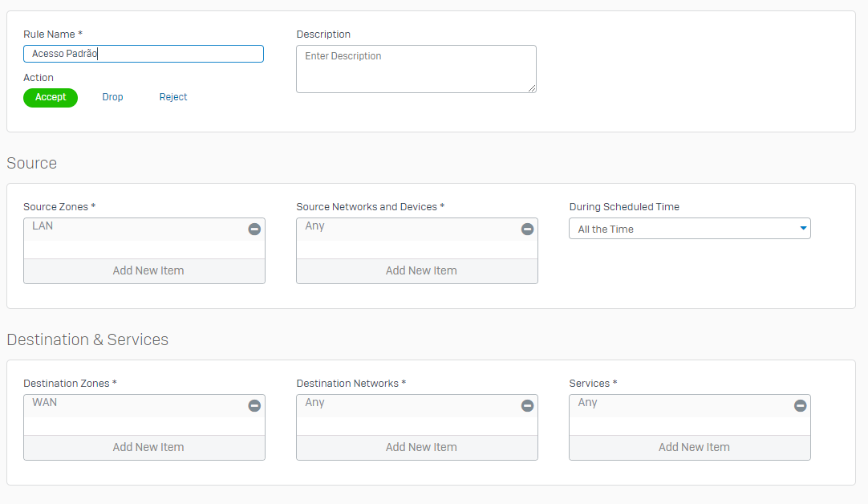The height and width of the screenshot is (504, 868).
Task: Remove Any from Source Networks and Devices
Action: [527, 230]
